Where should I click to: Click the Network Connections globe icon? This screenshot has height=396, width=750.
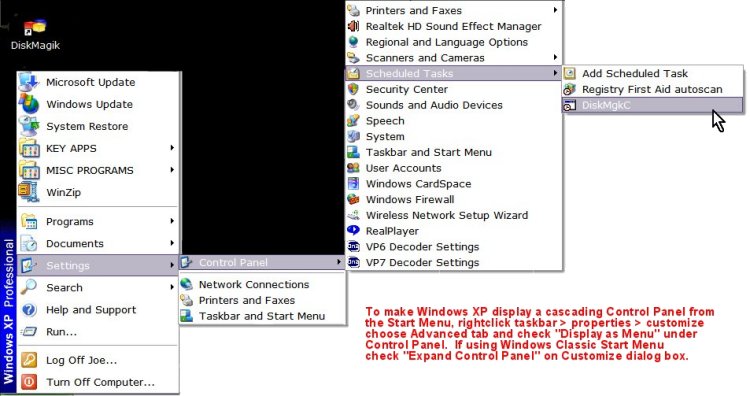click(x=187, y=284)
